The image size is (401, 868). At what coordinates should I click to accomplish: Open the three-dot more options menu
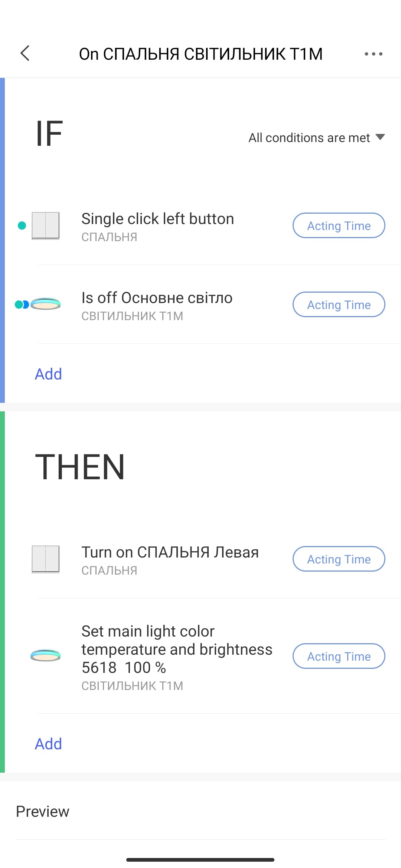[x=373, y=54]
